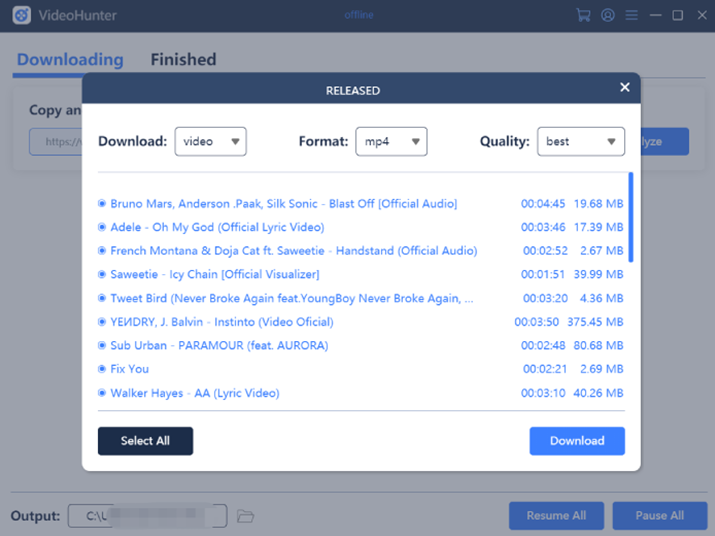This screenshot has height=536, width=715.
Task: Click the title 'Saweetie - Icy Chain [Official Visualizer]'
Action: (215, 274)
